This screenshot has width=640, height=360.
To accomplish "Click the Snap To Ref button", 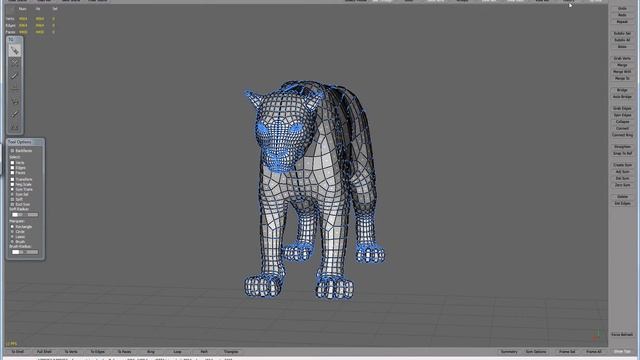I will click(x=622, y=153).
